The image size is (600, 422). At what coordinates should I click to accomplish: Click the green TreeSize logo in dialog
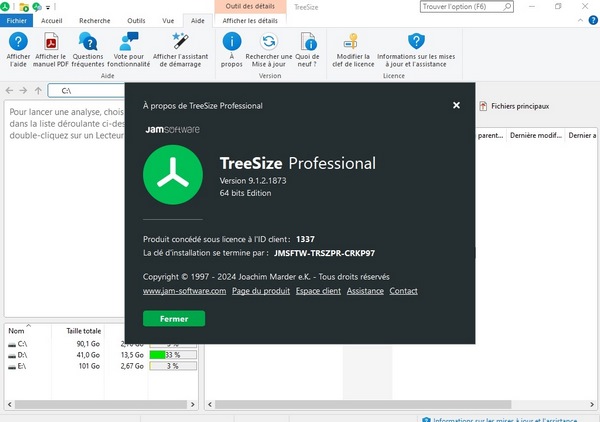(x=173, y=175)
